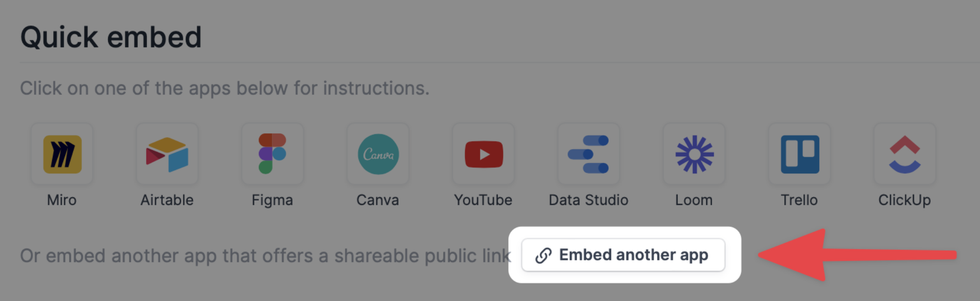Pick the Loom app icon
980x301 pixels.
pyautogui.click(x=694, y=154)
